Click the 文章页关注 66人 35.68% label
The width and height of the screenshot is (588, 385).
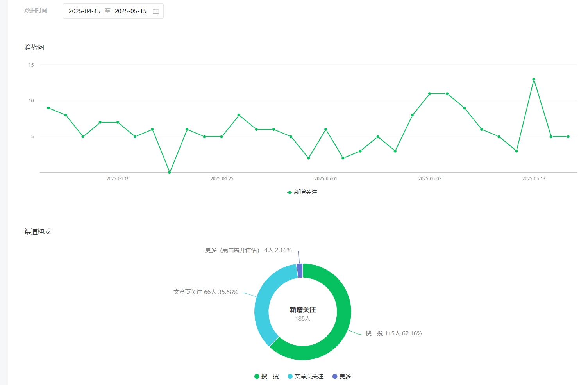click(x=206, y=292)
